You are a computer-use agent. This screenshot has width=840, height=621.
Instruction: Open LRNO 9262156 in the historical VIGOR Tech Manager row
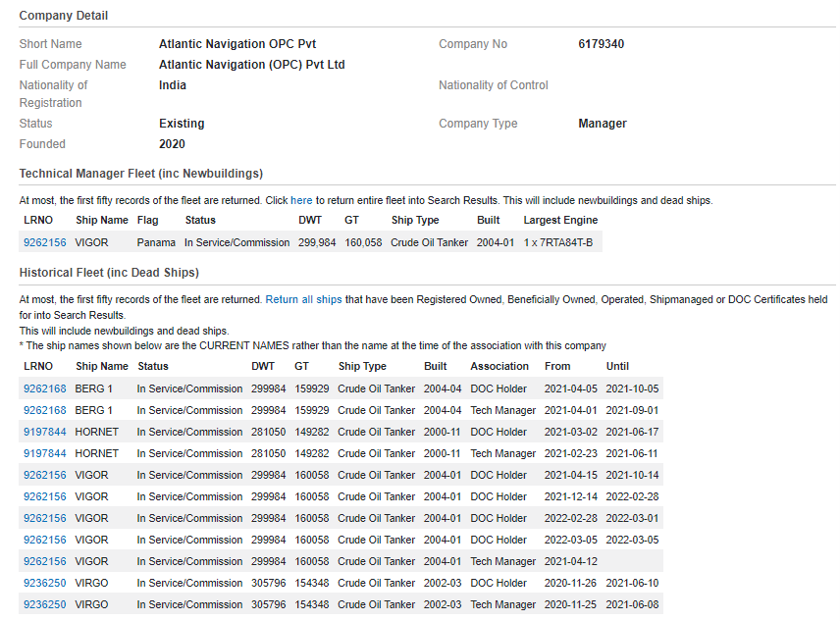(45, 561)
